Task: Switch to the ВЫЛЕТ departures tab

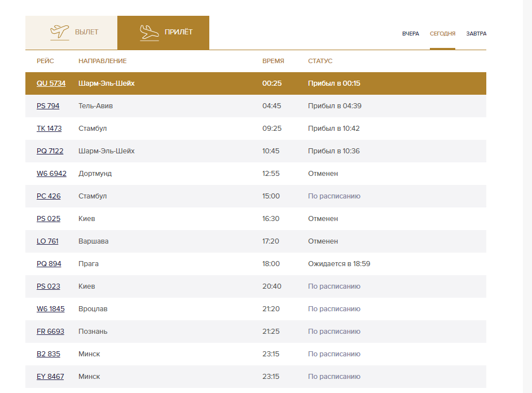Action: coord(71,33)
